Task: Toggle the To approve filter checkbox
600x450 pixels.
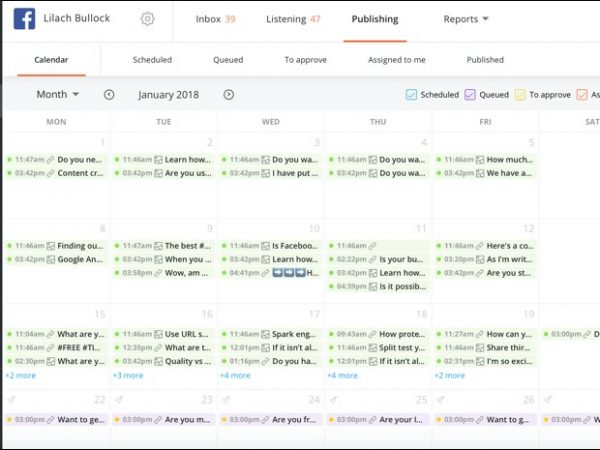Action: click(519, 95)
